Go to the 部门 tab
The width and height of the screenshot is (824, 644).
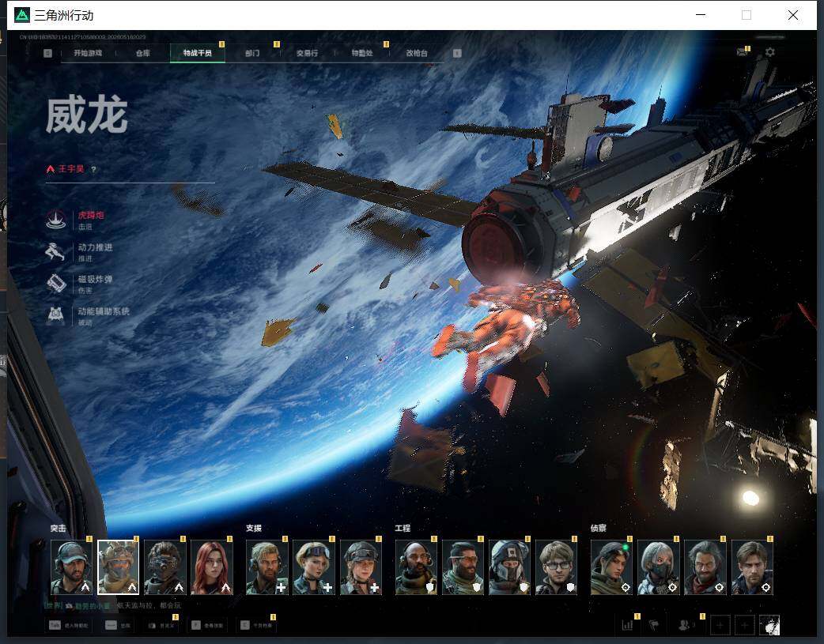point(252,53)
